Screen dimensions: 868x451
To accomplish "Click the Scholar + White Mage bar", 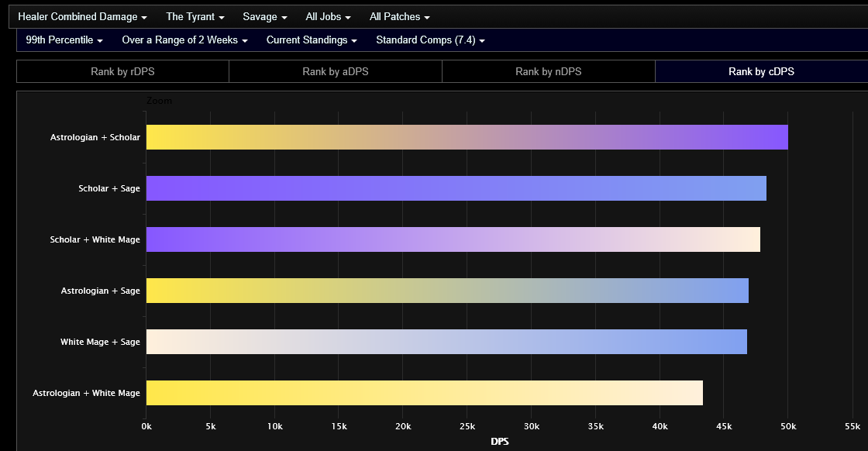I will coord(453,239).
